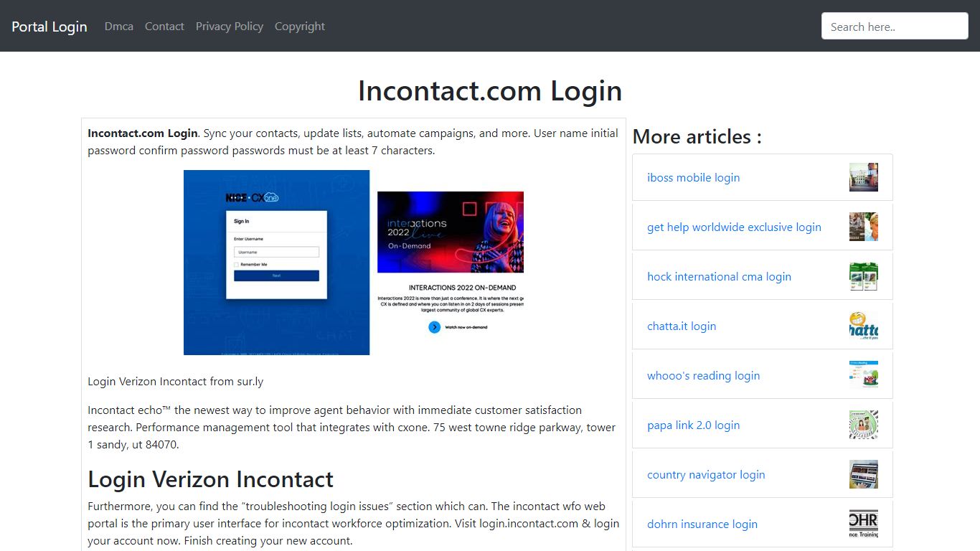
Task: Click the Incontact.com Login page heading
Action: click(490, 91)
